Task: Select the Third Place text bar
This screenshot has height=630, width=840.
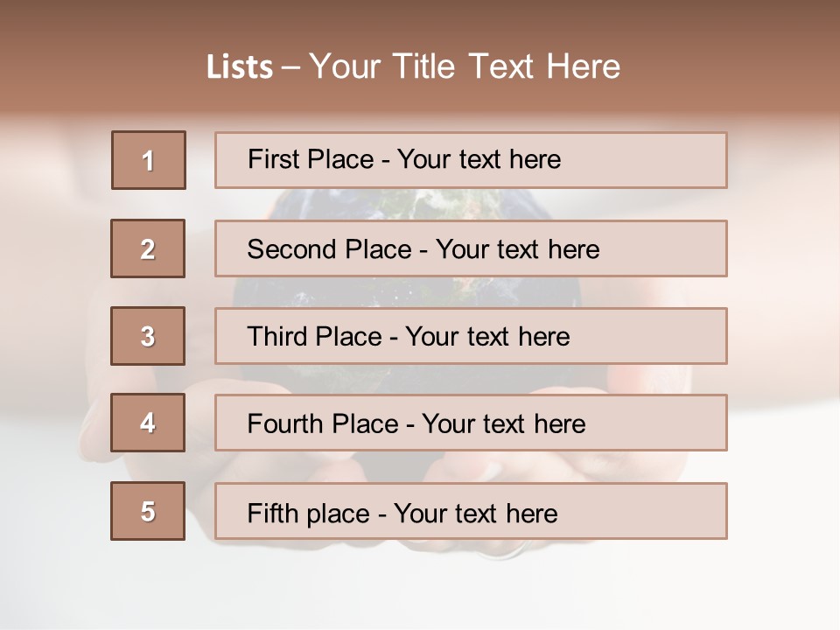Action: [x=471, y=336]
